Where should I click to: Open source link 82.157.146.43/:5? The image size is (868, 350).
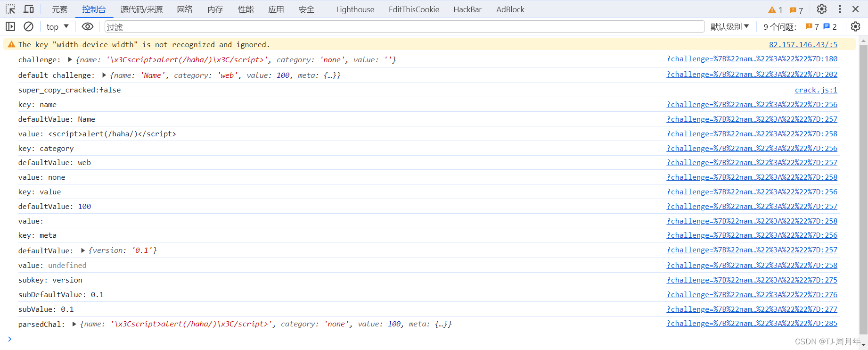pos(803,44)
